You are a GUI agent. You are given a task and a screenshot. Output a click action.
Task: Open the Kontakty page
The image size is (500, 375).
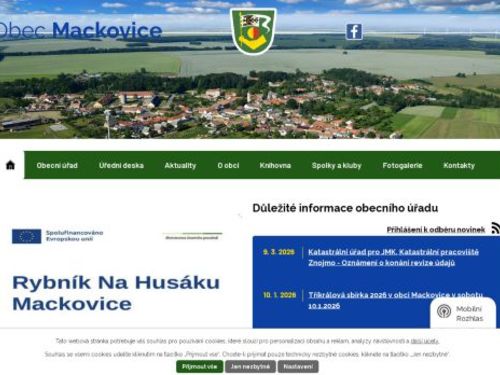pos(459,165)
